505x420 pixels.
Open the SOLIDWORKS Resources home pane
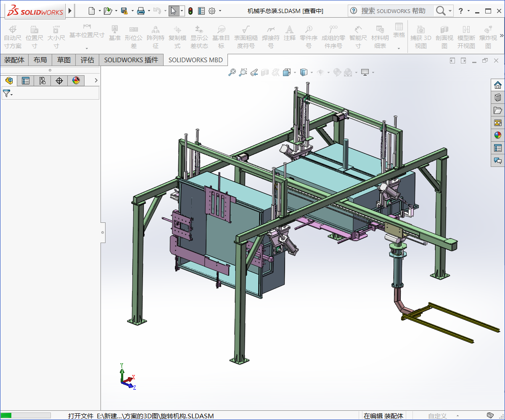coord(498,85)
